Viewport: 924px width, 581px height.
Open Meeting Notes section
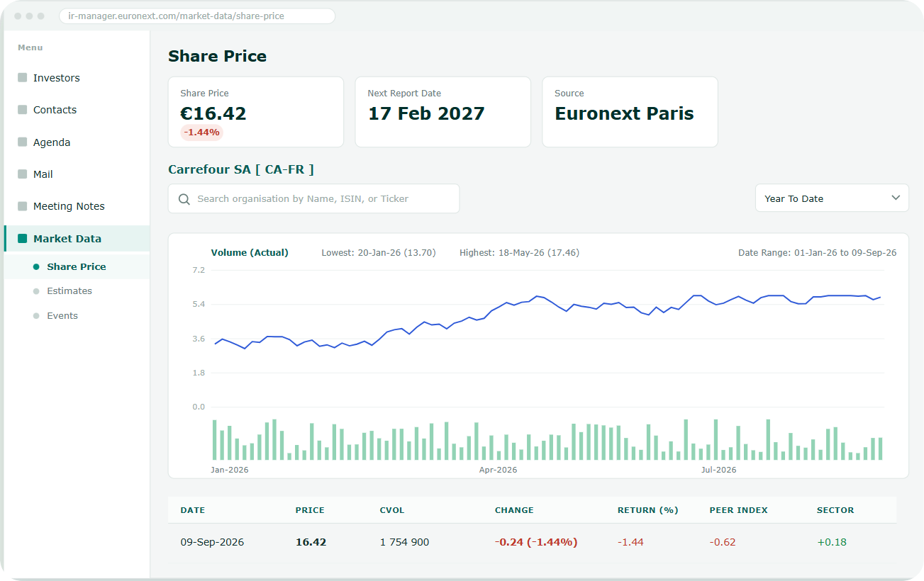coord(77,206)
